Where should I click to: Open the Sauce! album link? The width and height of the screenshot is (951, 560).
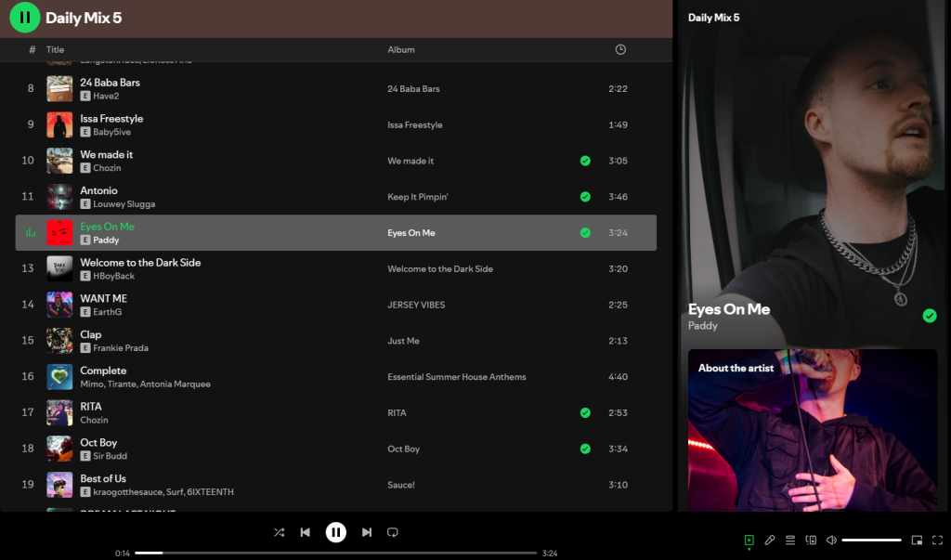[x=401, y=485]
